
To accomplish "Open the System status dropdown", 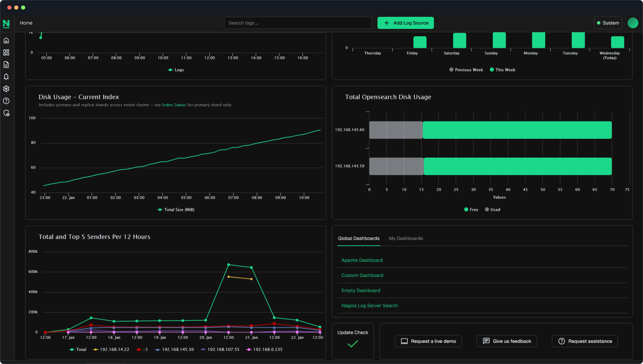I will coord(608,22).
